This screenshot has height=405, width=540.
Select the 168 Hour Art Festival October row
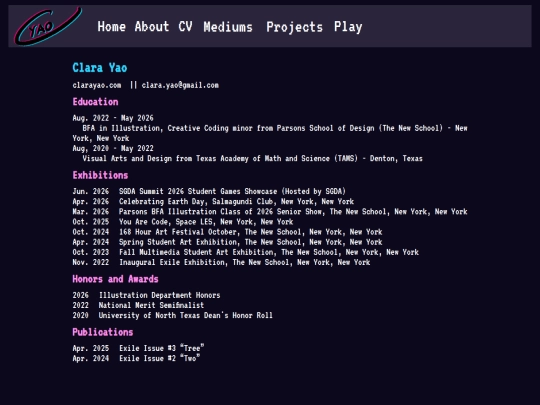coord(227,232)
